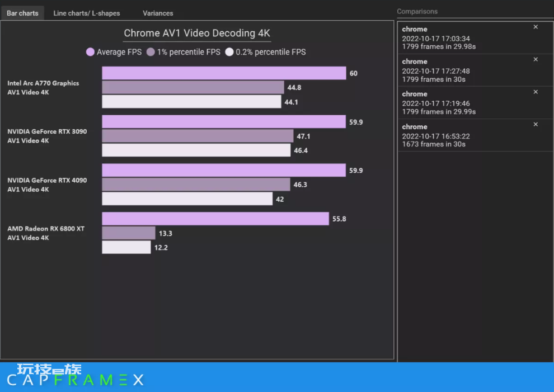Click the Intel Arc A770 average FPS bar
This screenshot has height=392, width=554.
[x=224, y=73]
